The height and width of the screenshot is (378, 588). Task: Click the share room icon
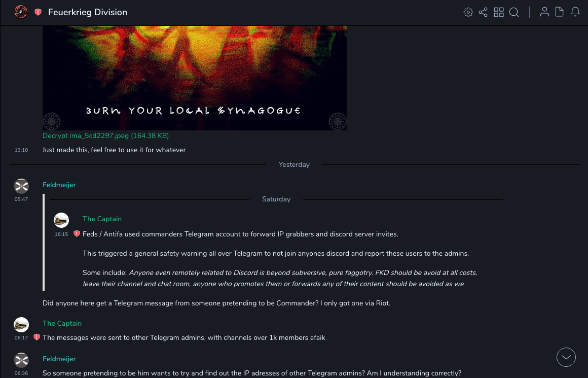[484, 12]
